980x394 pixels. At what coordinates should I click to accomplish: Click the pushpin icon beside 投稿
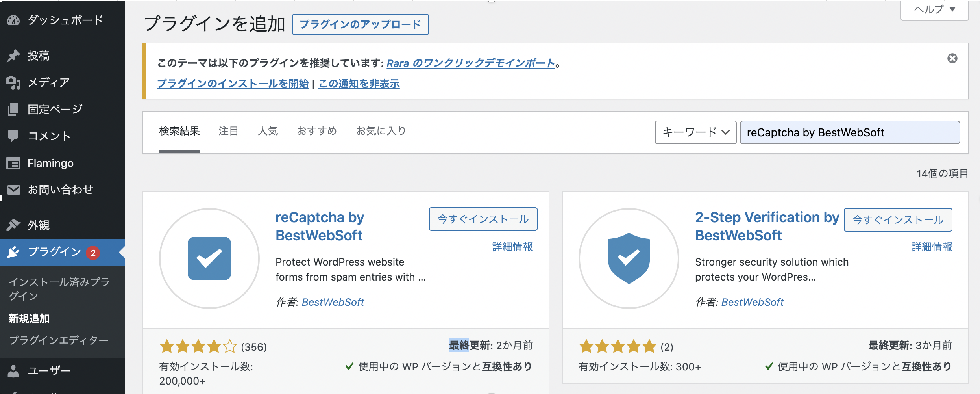pos(13,56)
